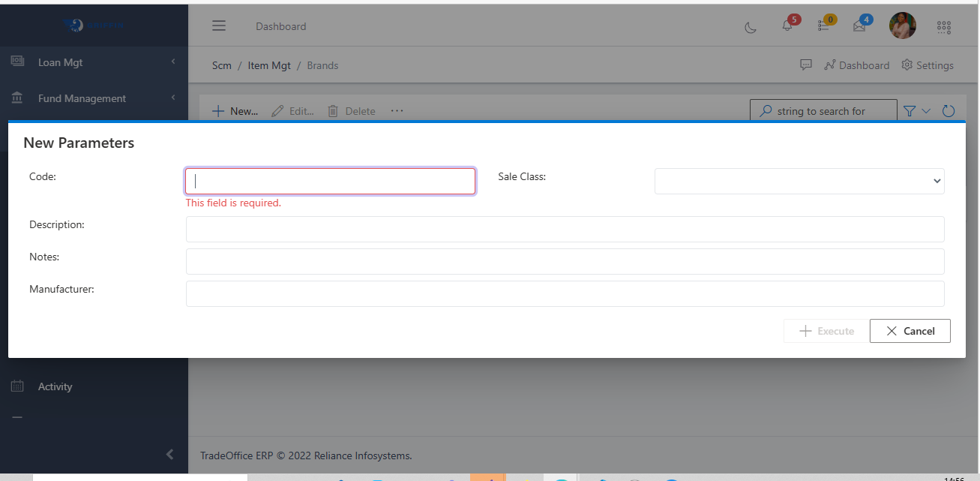Screen dimensions: 980x481
Task: Collapse the sidebar with bottom chevron
Action: tap(169, 454)
